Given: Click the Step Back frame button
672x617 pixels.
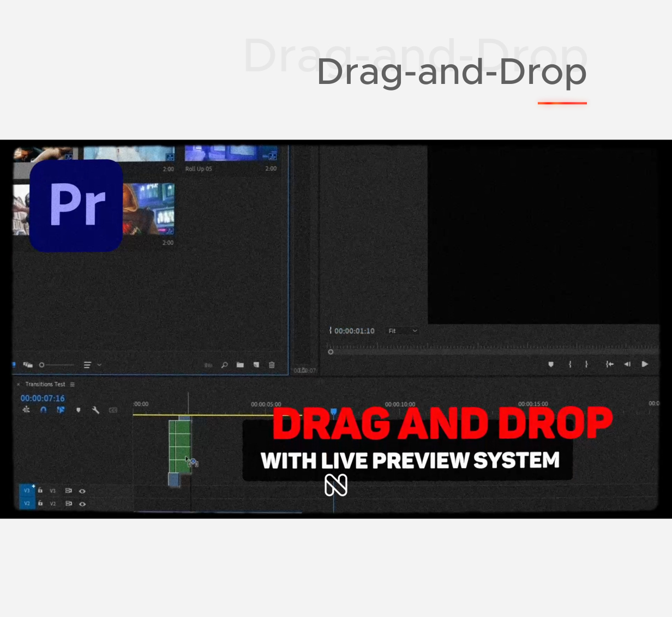Looking at the screenshot, I should (627, 364).
